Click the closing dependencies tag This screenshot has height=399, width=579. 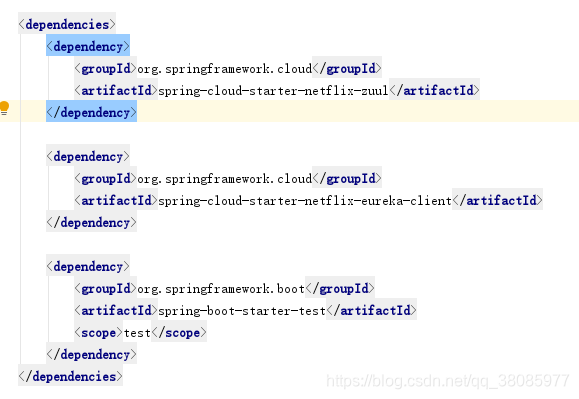click(x=71, y=376)
